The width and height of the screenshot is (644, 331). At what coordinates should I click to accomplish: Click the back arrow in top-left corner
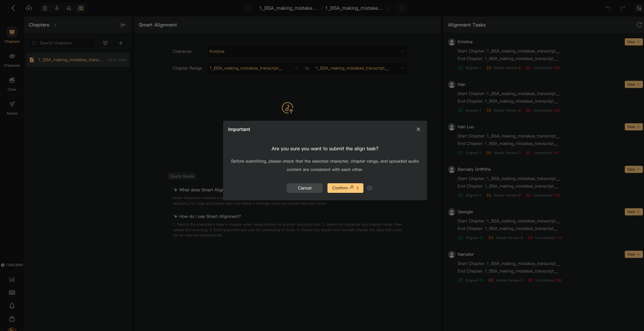tap(13, 8)
